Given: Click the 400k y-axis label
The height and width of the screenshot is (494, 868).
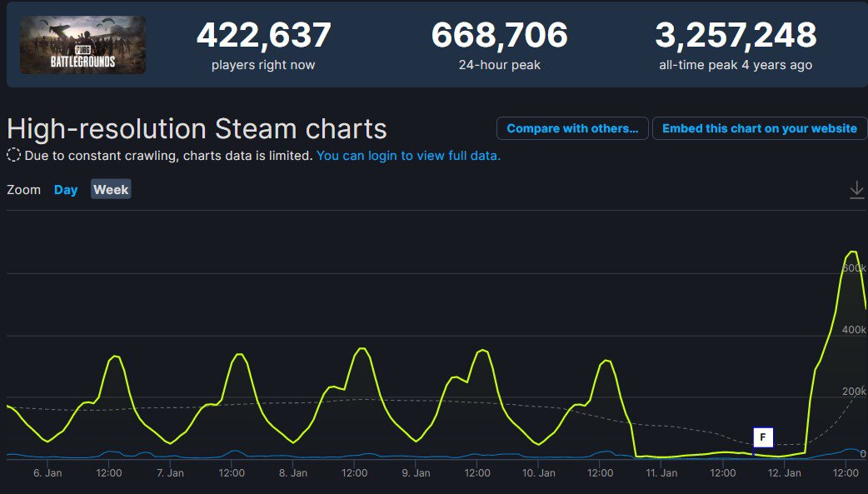Looking at the screenshot, I should (853, 330).
